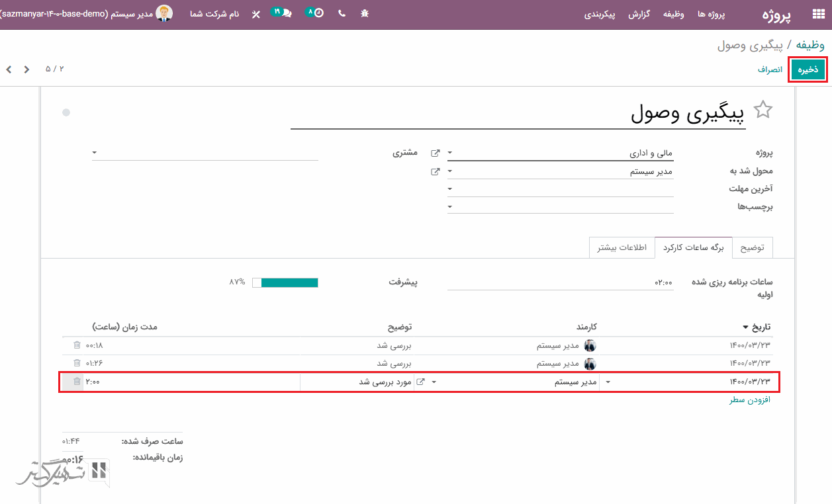This screenshot has height=504, width=832.
Task: Open the chat messages icon with badge
Action: 283,13
